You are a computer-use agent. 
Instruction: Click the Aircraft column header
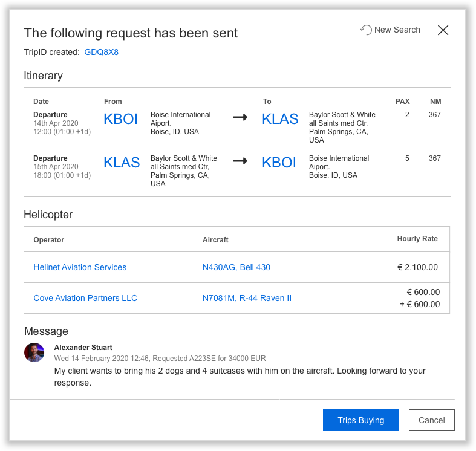pos(215,240)
